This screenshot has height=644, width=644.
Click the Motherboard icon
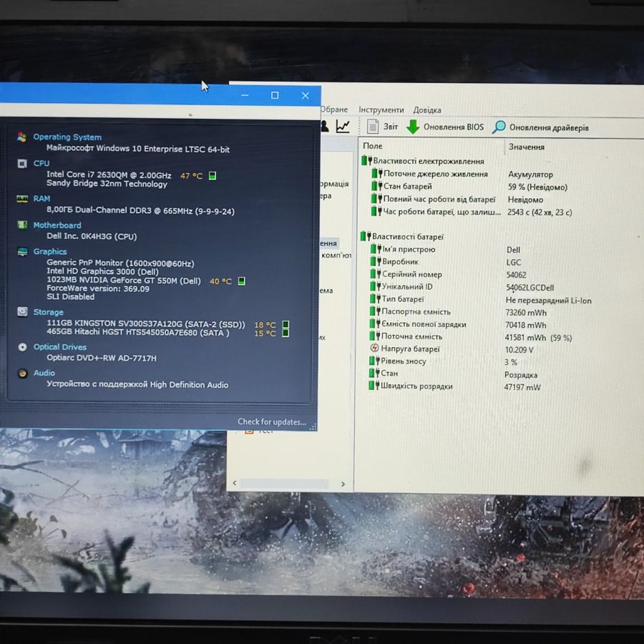pyautogui.click(x=22, y=225)
